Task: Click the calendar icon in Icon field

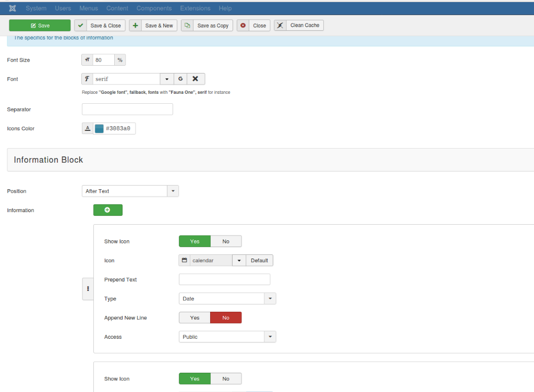Action: click(x=184, y=261)
